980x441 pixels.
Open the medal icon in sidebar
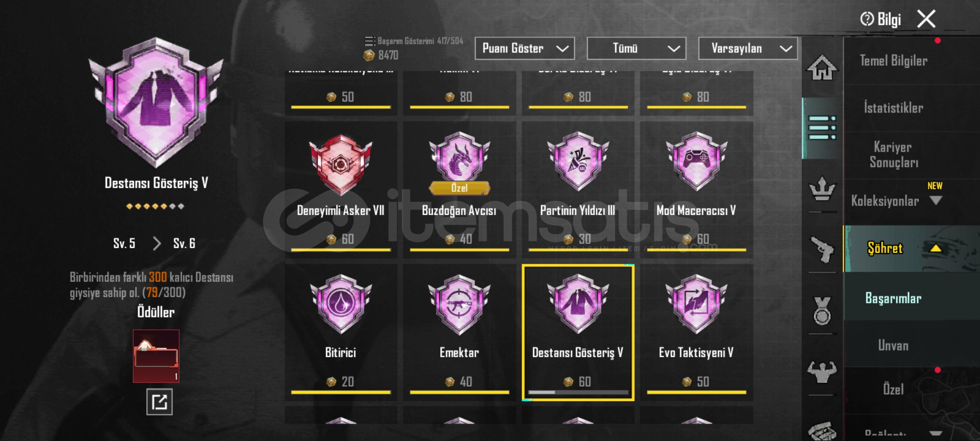pos(822,310)
